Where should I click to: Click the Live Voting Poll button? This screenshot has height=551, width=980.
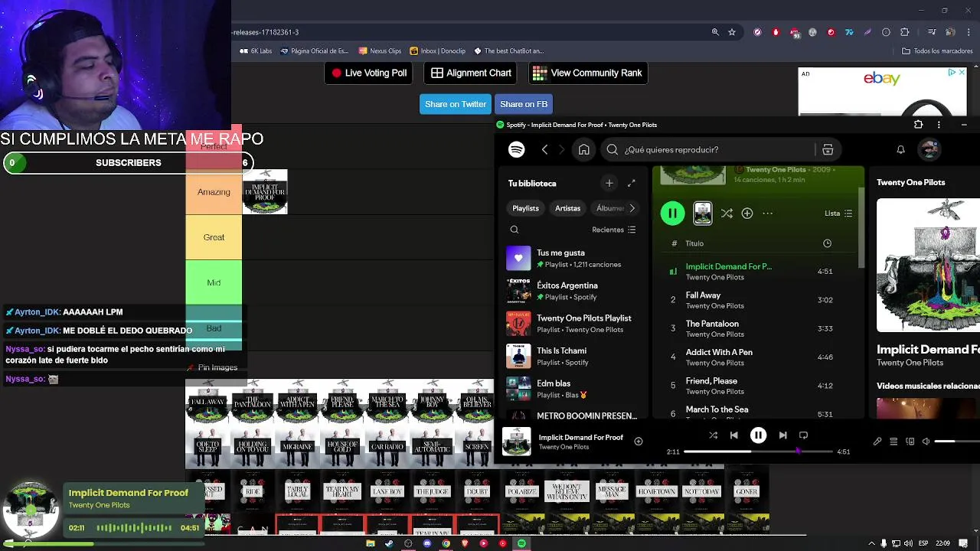coord(369,73)
